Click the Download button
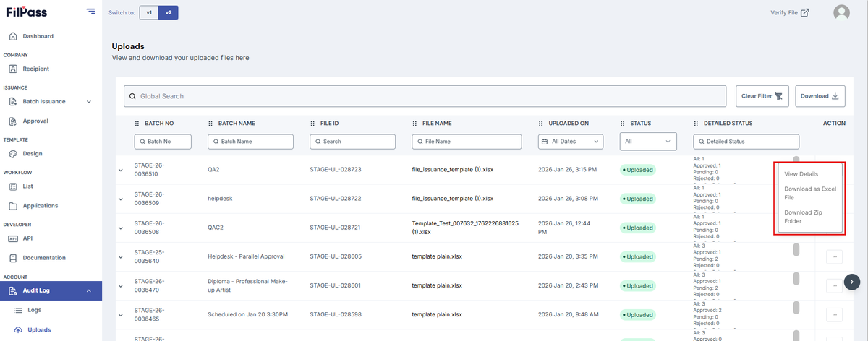 [820, 96]
